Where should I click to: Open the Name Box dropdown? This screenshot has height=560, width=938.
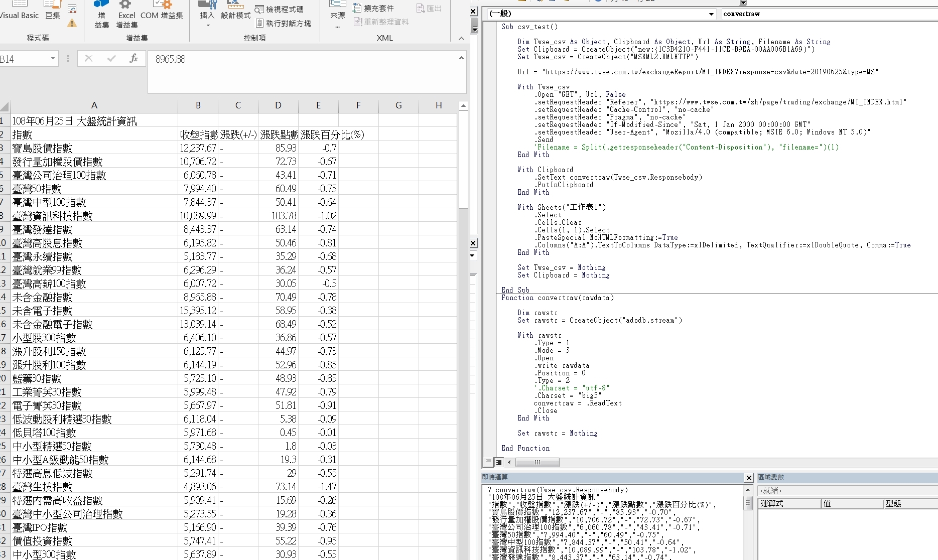53,59
